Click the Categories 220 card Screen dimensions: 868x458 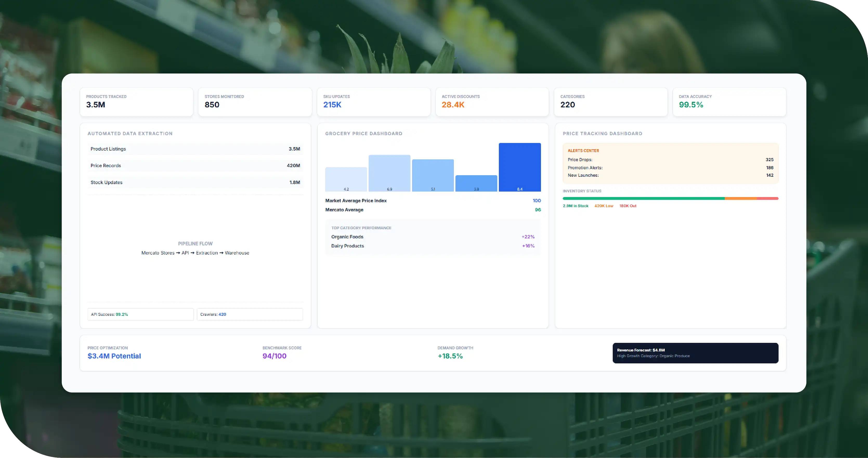tap(611, 102)
